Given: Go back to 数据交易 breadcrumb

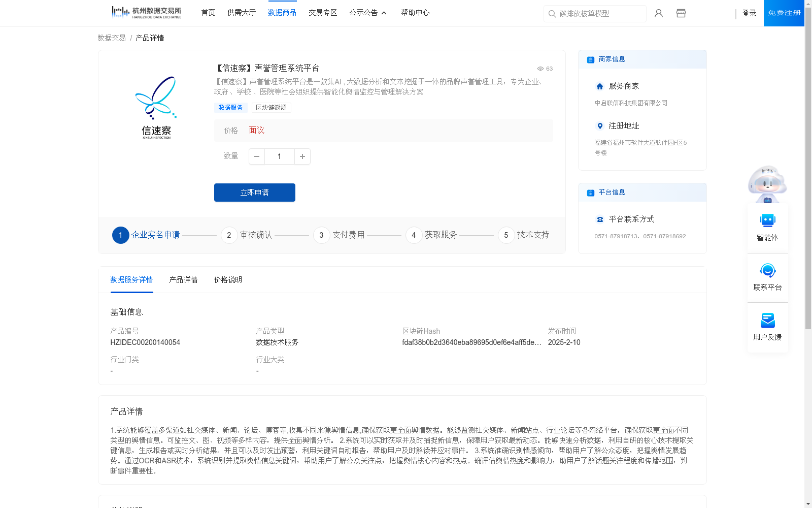Looking at the screenshot, I should coord(112,38).
